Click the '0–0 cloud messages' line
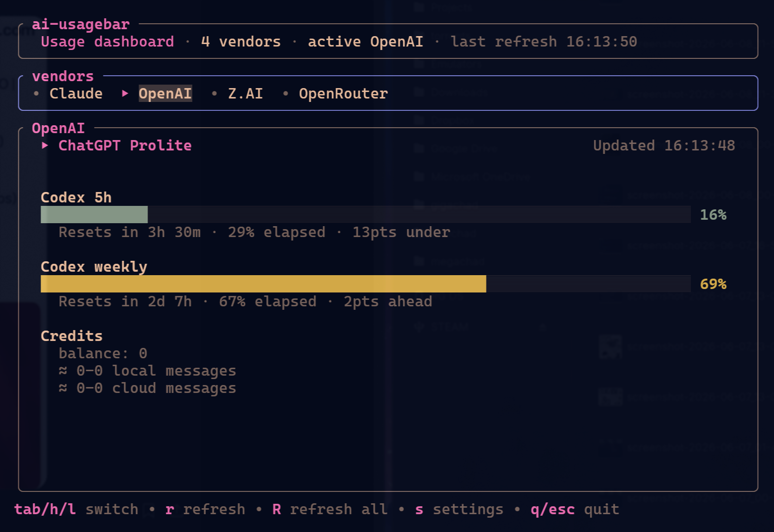This screenshot has height=532, width=774. tap(147, 388)
